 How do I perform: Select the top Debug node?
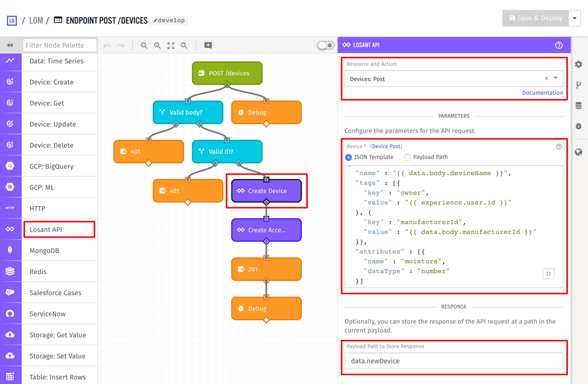[267, 112]
